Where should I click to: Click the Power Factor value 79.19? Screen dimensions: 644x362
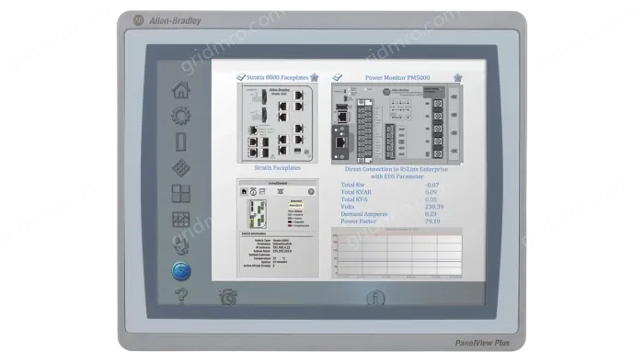tap(433, 221)
